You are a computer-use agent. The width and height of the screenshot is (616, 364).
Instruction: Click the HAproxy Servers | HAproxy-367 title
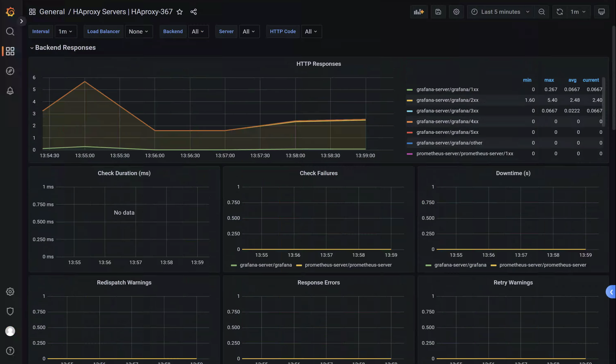tap(123, 11)
